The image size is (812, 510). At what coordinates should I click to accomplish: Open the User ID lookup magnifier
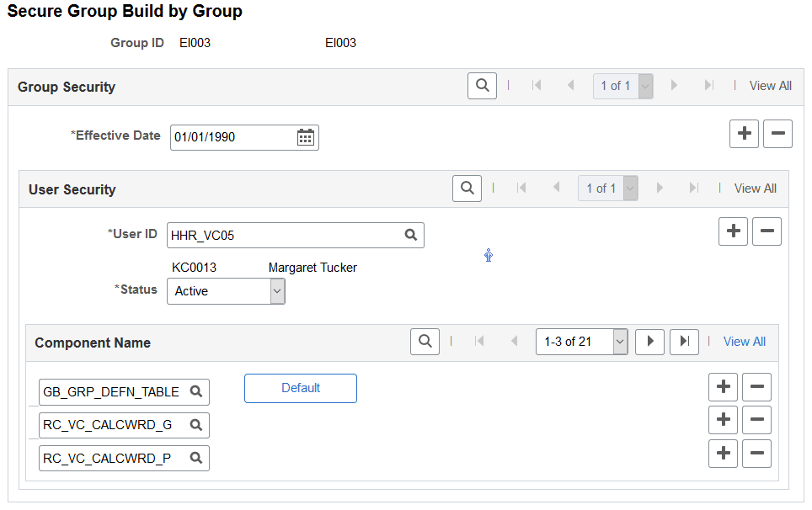click(410, 234)
